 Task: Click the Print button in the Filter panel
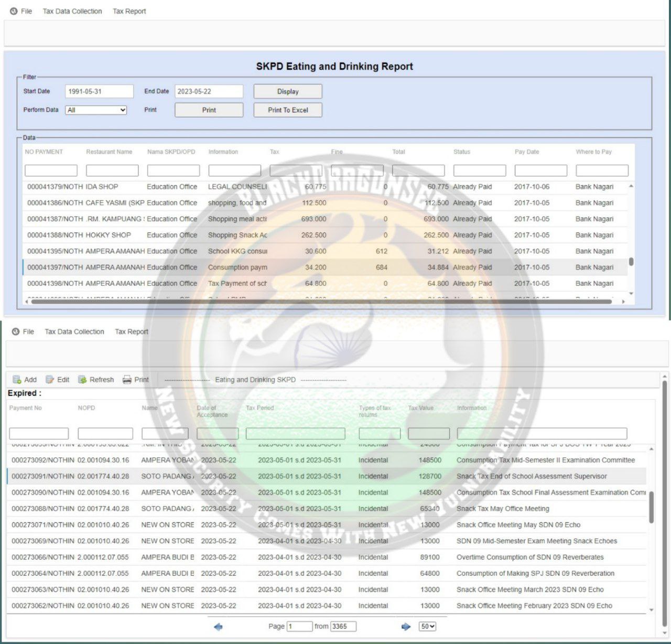209,110
